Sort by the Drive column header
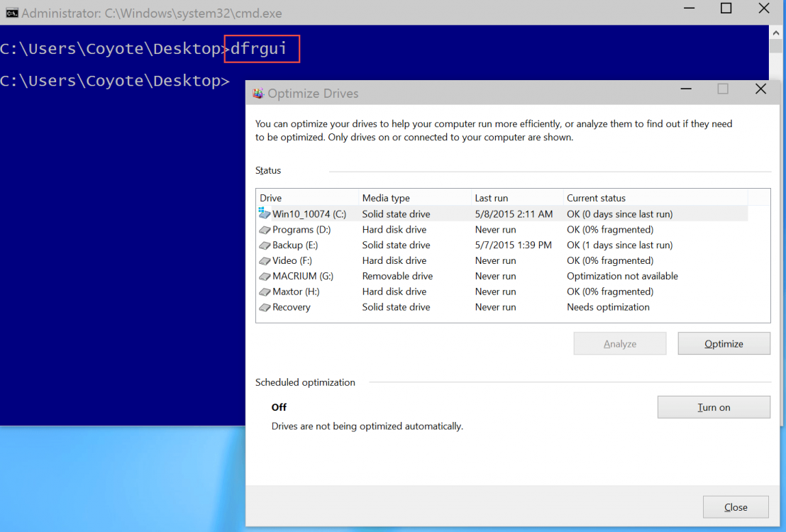Image resolution: width=786 pixels, height=532 pixels. 271,198
